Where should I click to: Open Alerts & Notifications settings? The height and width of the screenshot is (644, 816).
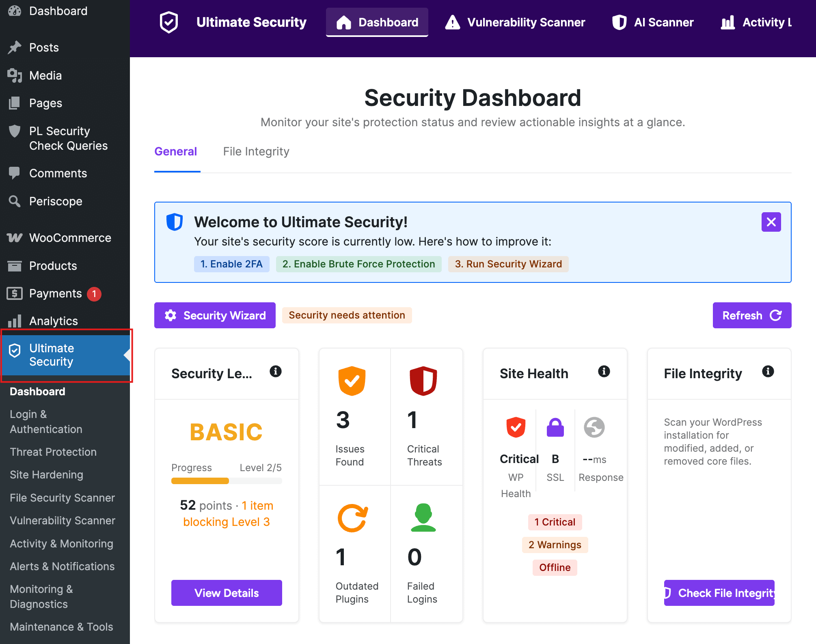pos(62,566)
